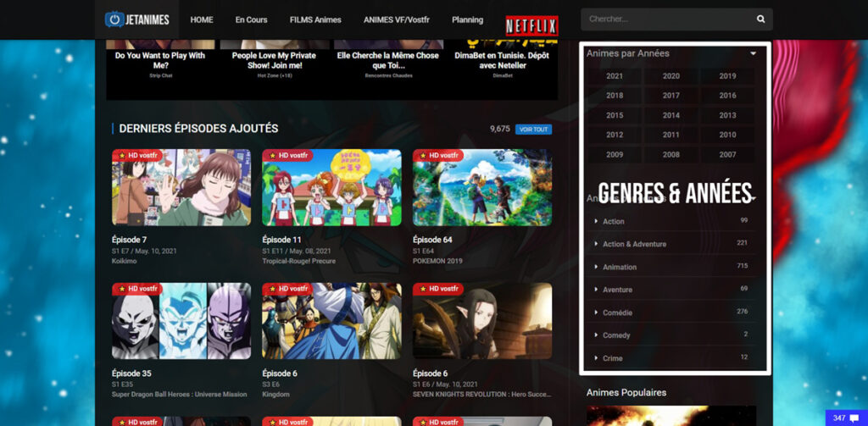Open the POKEMON 2019 episode thumbnail
The image size is (868, 426).
(482, 187)
